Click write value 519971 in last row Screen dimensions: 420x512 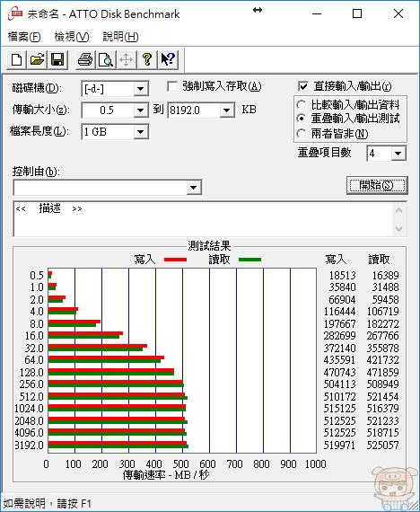tap(339, 445)
